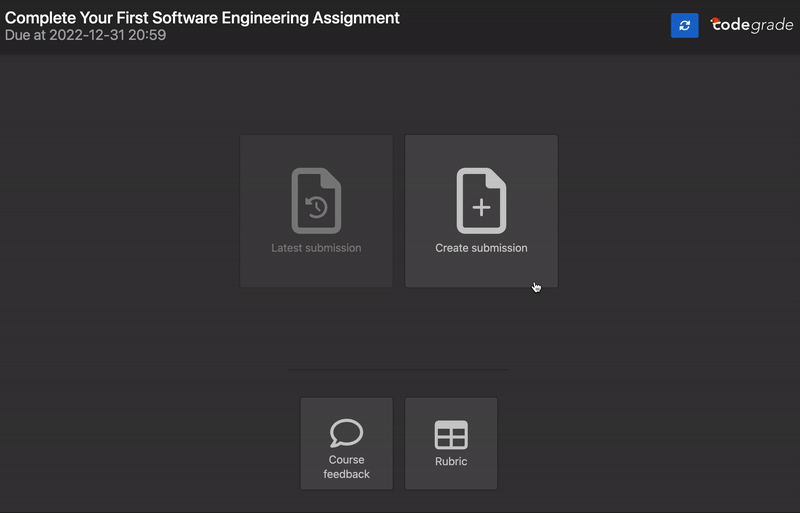Select the "Create submission" label
This screenshot has height=513, width=800.
click(x=481, y=248)
